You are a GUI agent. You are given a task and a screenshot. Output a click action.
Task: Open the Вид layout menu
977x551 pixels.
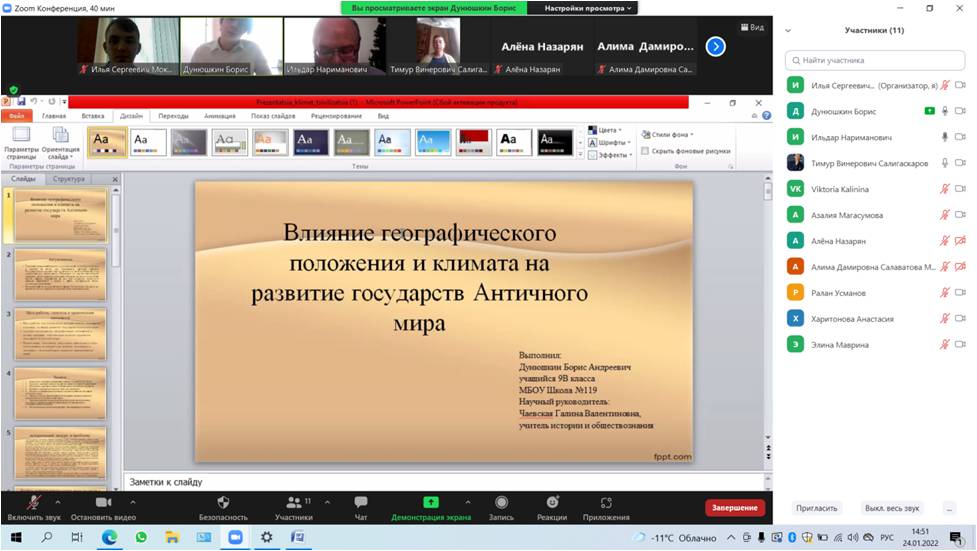pyautogui.click(x=751, y=28)
